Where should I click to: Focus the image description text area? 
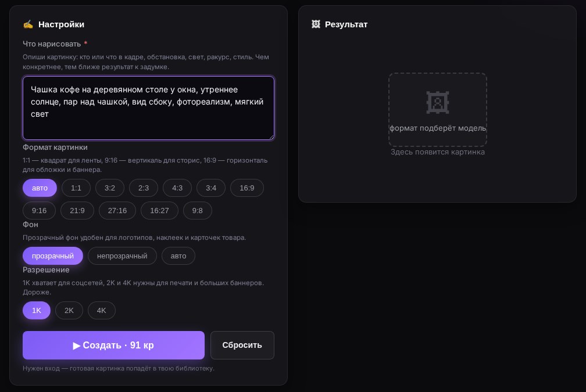[x=148, y=108]
